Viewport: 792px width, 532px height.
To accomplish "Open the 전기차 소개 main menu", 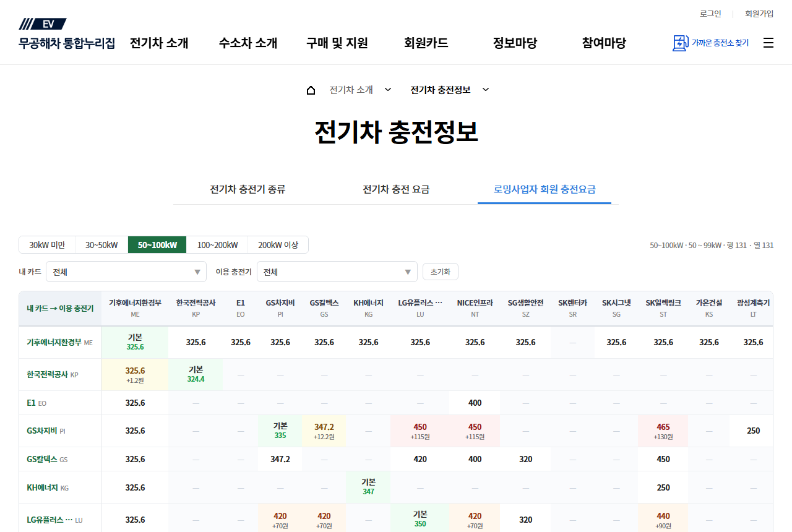I will [159, 43].
